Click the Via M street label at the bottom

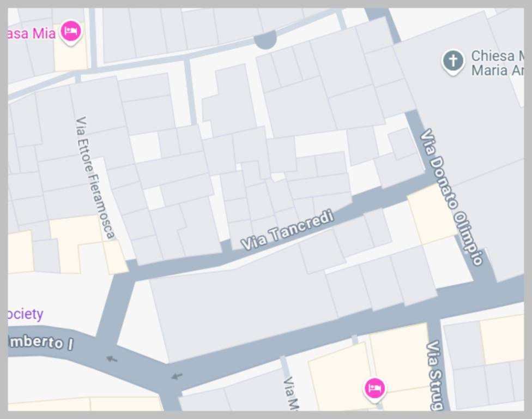pos(292,393)
